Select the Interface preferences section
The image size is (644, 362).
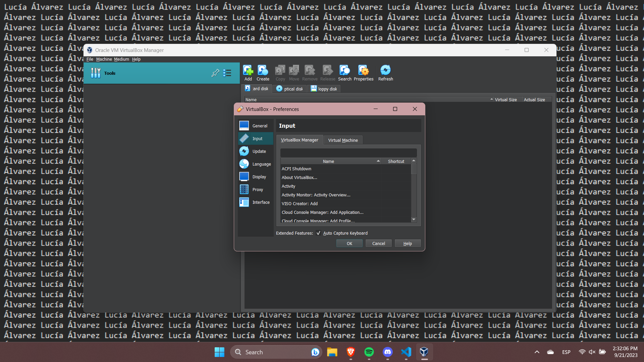(x=256, y=202)
